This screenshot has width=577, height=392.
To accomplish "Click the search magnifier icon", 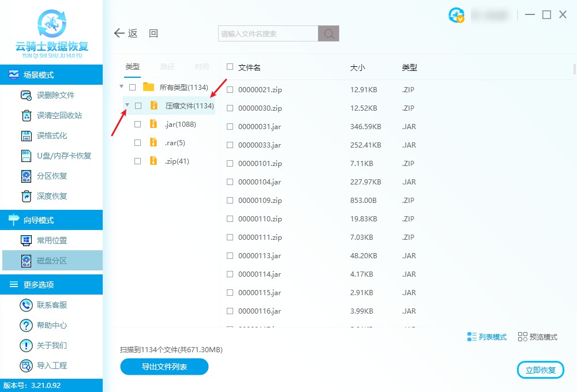I will coord(328,33).
